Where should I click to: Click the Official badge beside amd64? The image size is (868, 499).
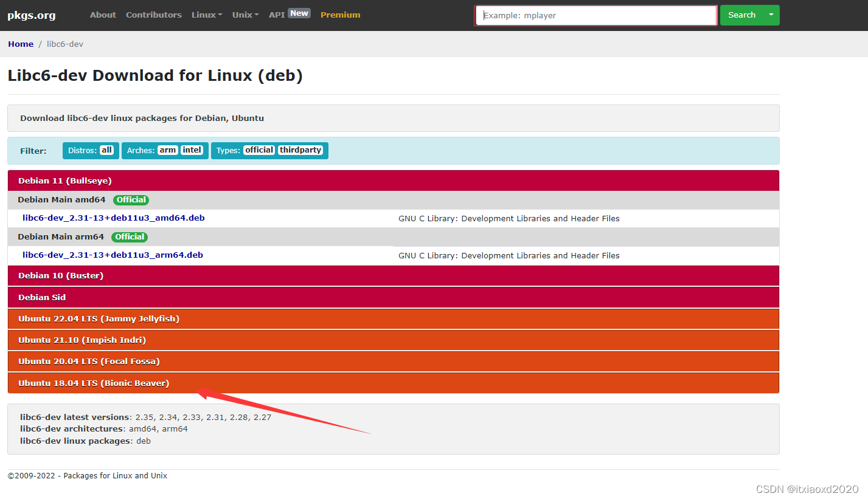pyautogui.click(x=131, y=199)
